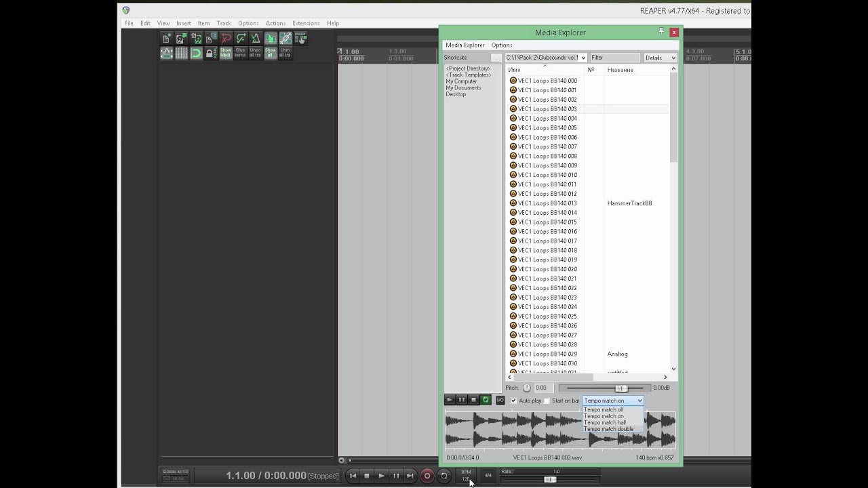This screenshot has height=488, width=868.
Task: Click the shortcuts '...' button
Action: pos(496,58)
